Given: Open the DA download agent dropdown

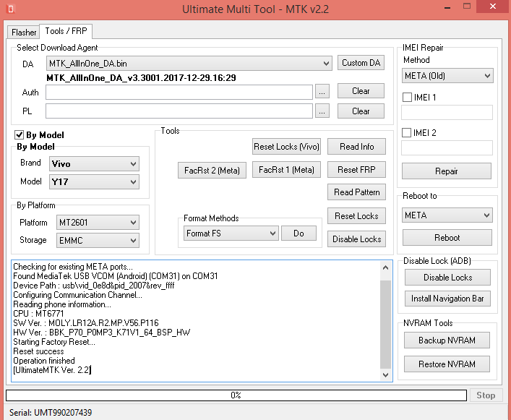Looking at the screenshot, I should [x=189, y=64].
